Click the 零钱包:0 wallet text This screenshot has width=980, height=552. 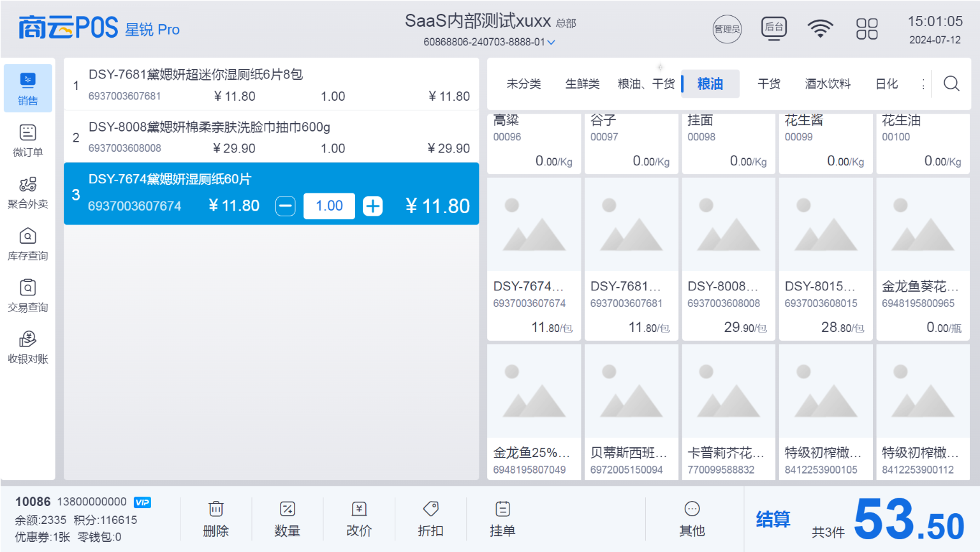99,537
